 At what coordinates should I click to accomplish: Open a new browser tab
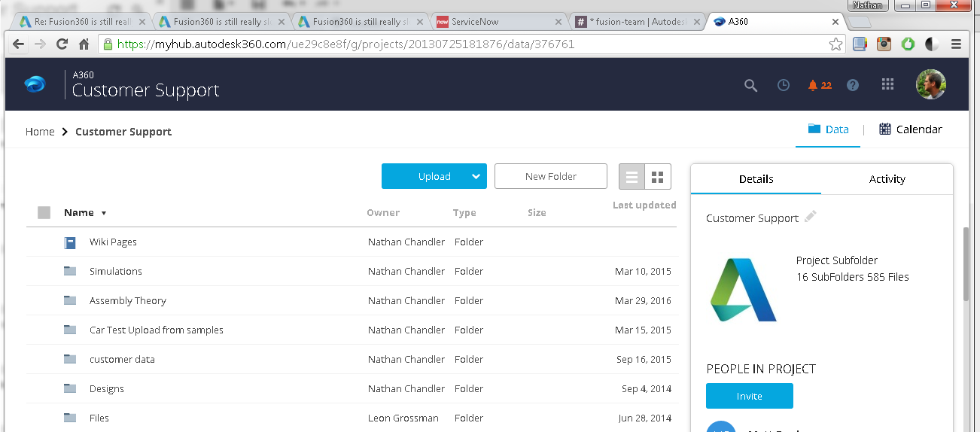[859, 22]
